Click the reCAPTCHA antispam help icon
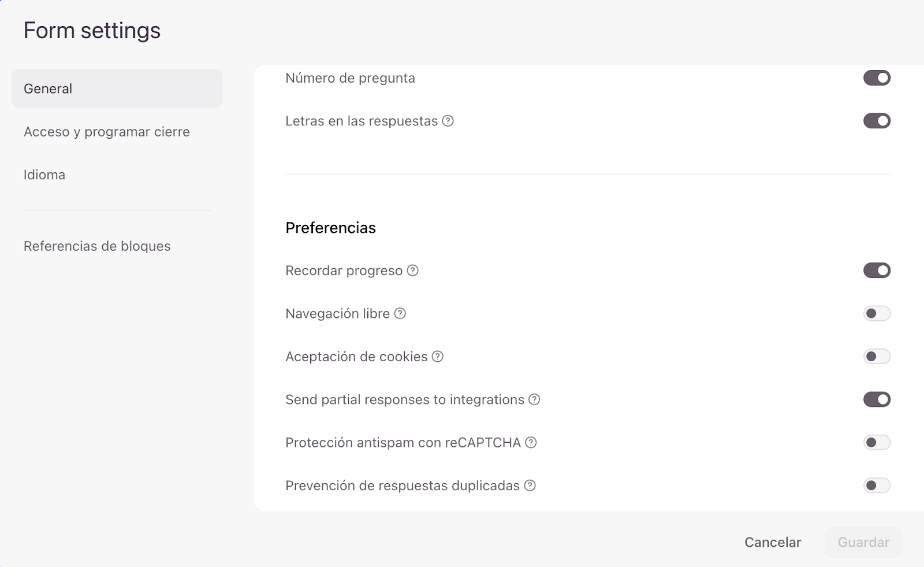The height and width of the screenshot is (567, 924). pyautogui.click(x=531, y=443)
